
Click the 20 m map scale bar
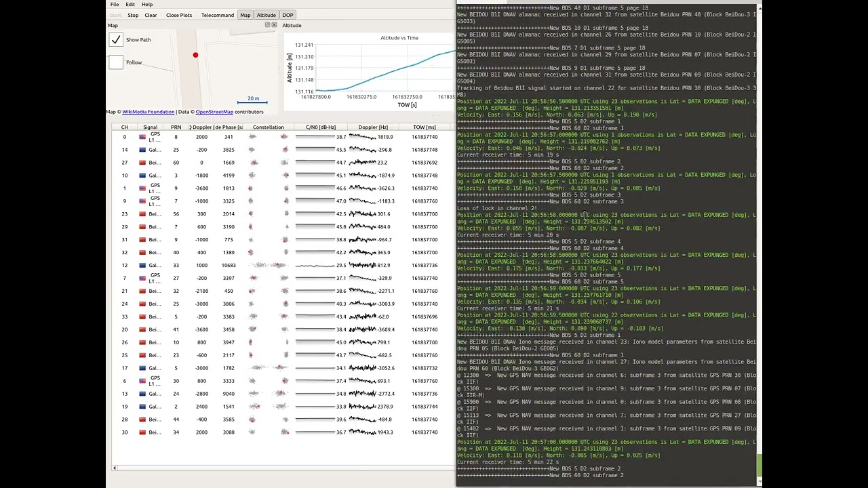(253, 100)
